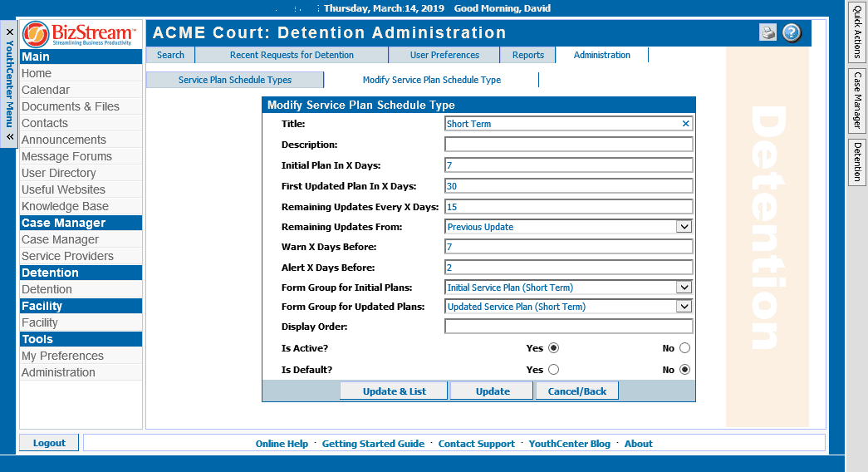Select the Administration tab
Viewport: 868px width, 472px height.
tap(601, 55)
